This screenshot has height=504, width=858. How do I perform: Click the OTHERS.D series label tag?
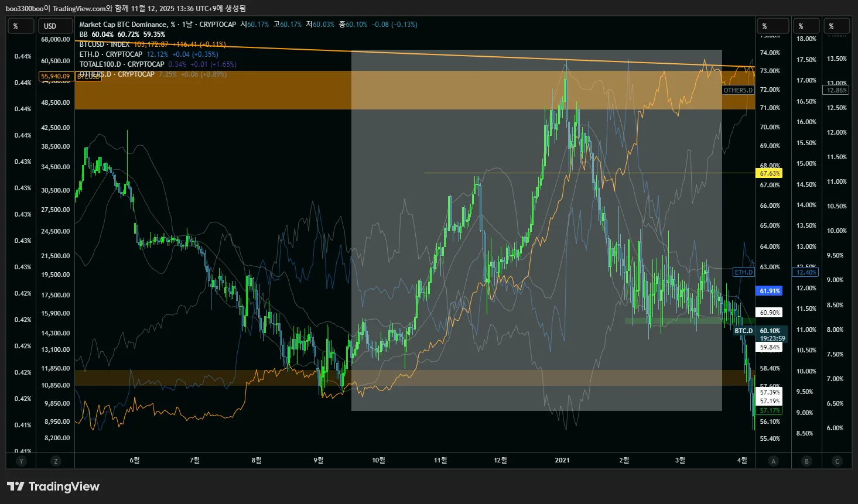click(x=738, y=90)
